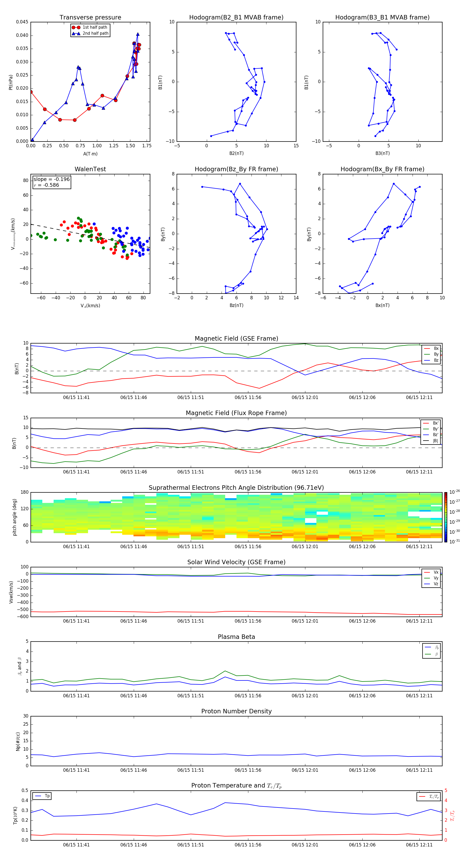The width and height of the screenshot is (473, 868).
Task: Click the 'Hodogram(Bz_By FR frame)' title
Action: point(236,169)
